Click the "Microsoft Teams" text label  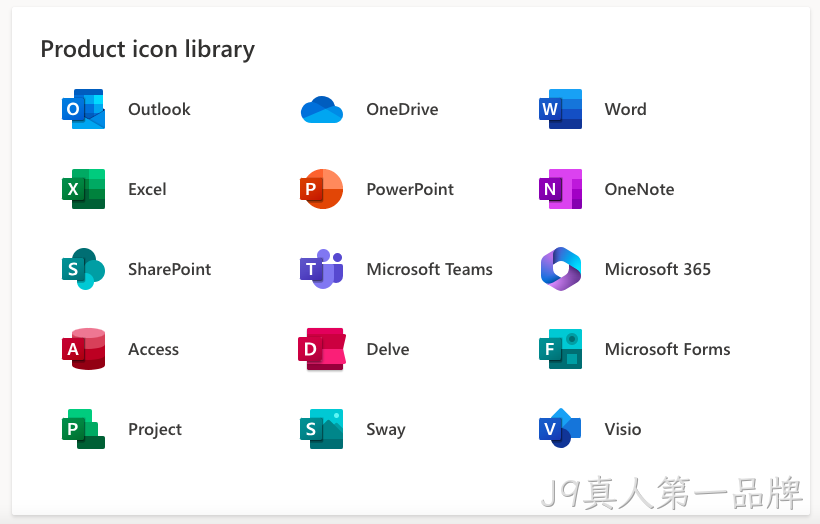429,269
